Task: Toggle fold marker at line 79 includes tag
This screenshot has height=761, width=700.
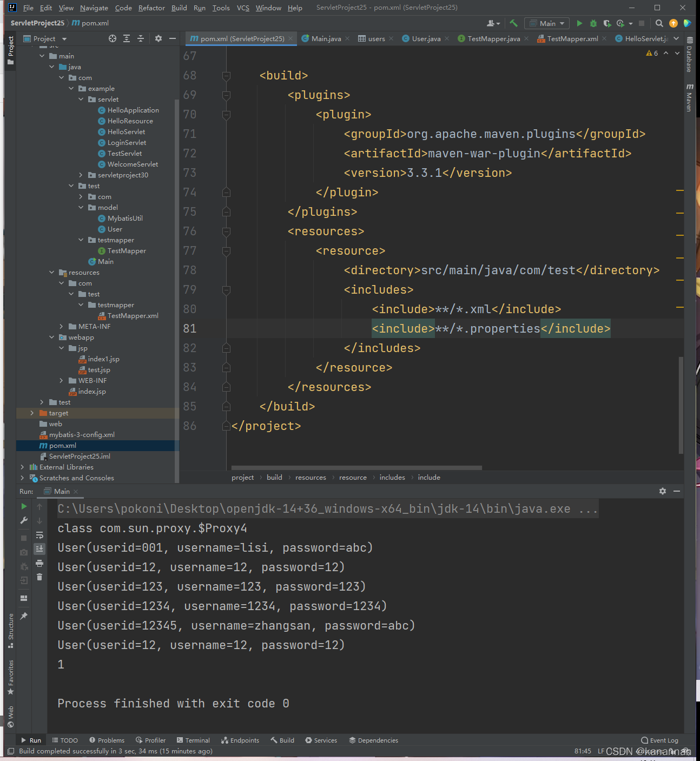Action: [226, 290]
